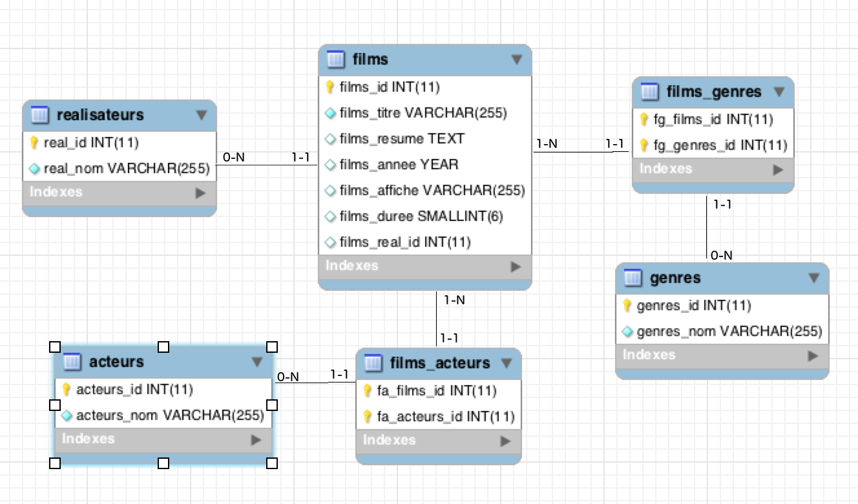
Task: Select the fg_genres_id column row
Action: [720, 145]
